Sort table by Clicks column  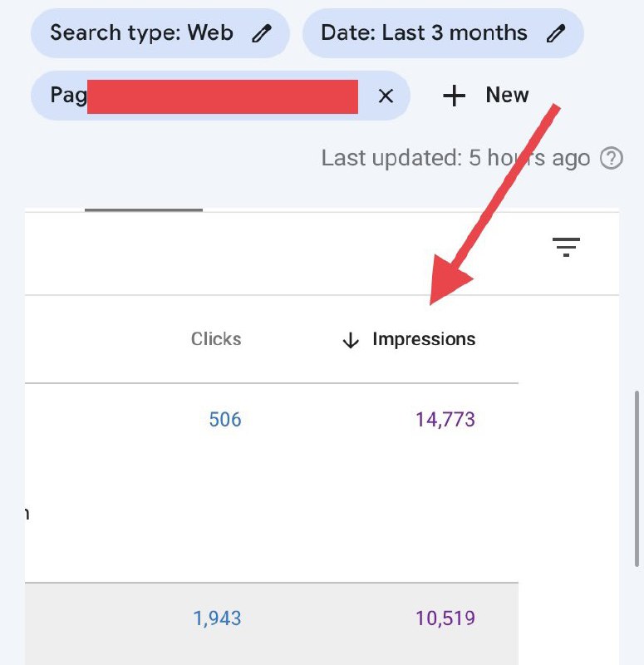pos(216,339)
